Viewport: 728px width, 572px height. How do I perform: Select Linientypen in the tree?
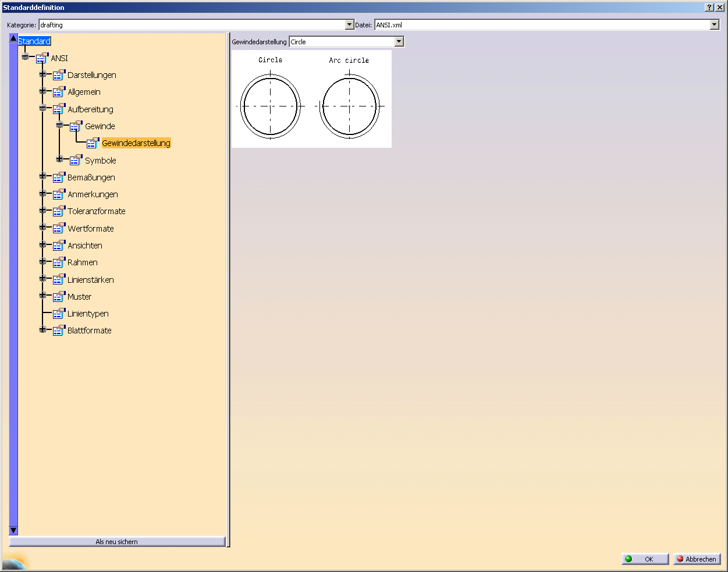coord(88,314)
